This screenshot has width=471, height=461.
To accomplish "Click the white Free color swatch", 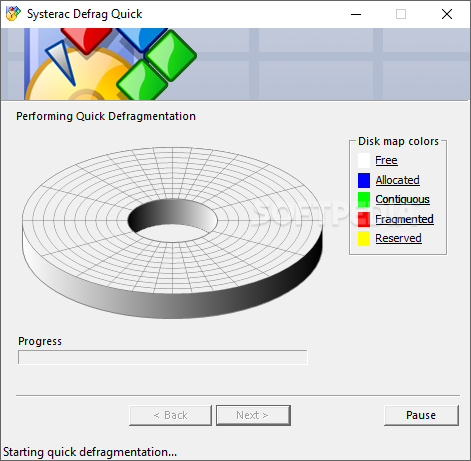I will pos(364,160).
